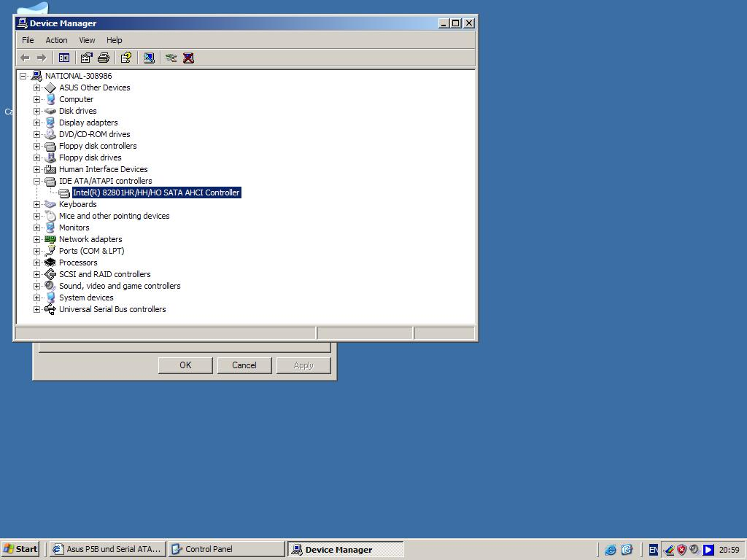Open the Help menu
This screenshot has height=560, width=747.
114,40
